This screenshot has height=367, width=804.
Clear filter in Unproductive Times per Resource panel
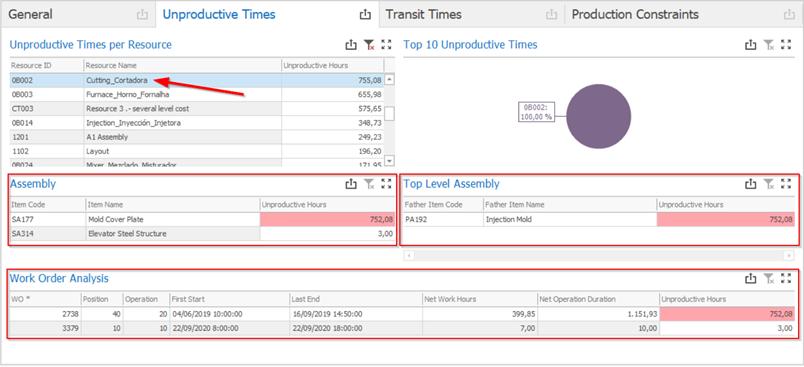click(369, 45)
